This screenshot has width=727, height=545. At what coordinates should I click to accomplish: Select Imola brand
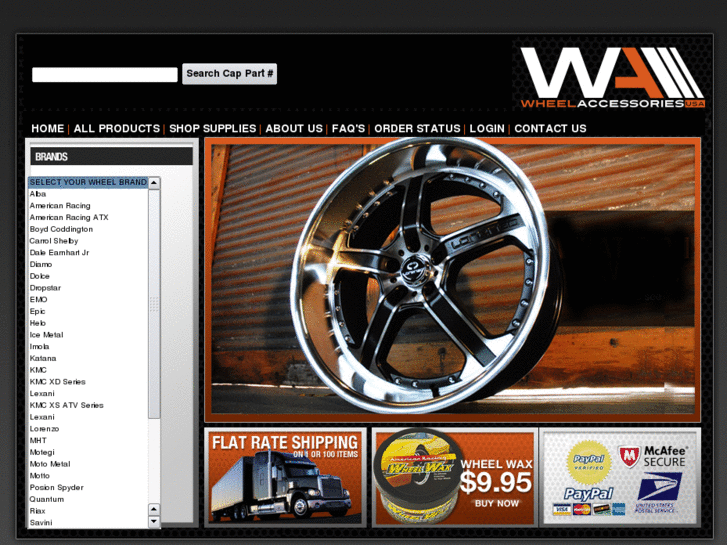coord(88,346)
